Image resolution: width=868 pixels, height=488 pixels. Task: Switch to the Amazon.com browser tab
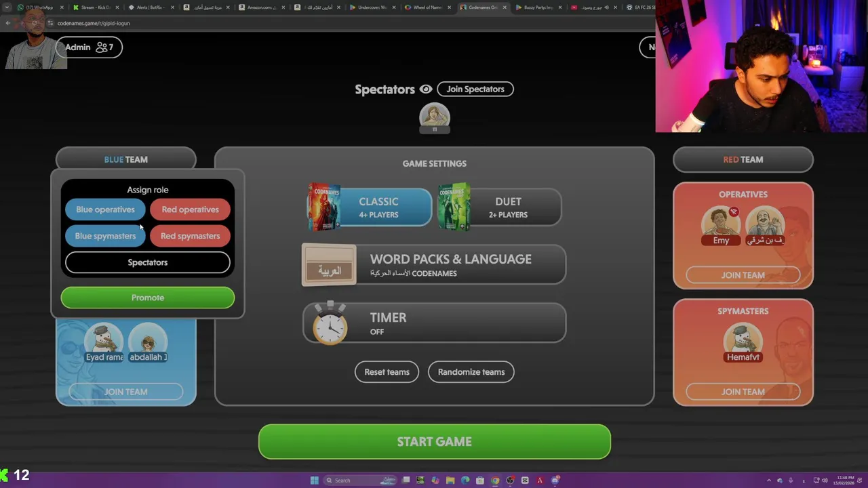coord(262,7)
